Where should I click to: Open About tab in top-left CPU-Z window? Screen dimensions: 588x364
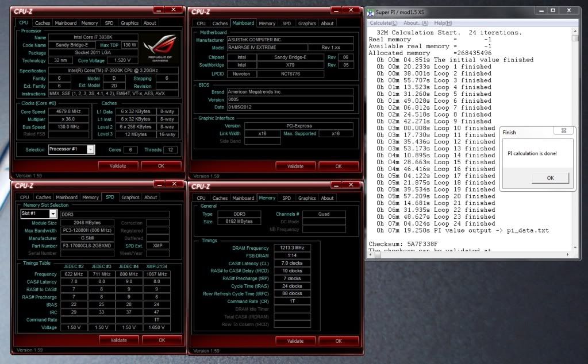149,23
